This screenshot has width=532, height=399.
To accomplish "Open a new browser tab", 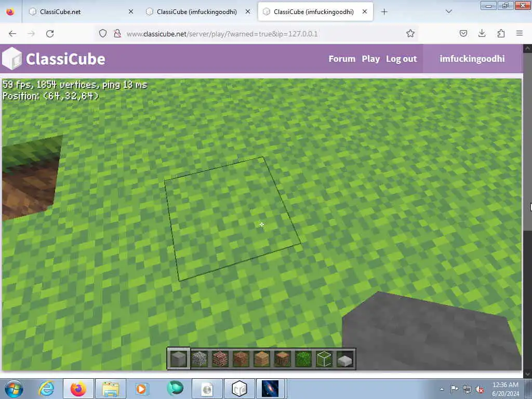I will click(x=384, y=12).
